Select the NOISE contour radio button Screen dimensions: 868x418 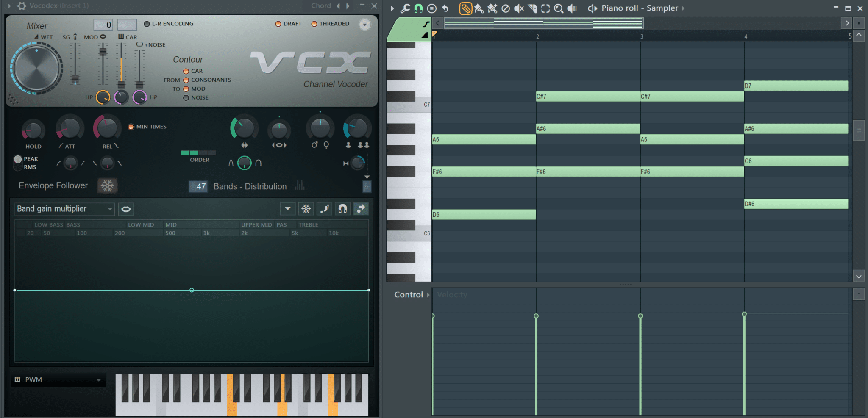pos(186,97)
